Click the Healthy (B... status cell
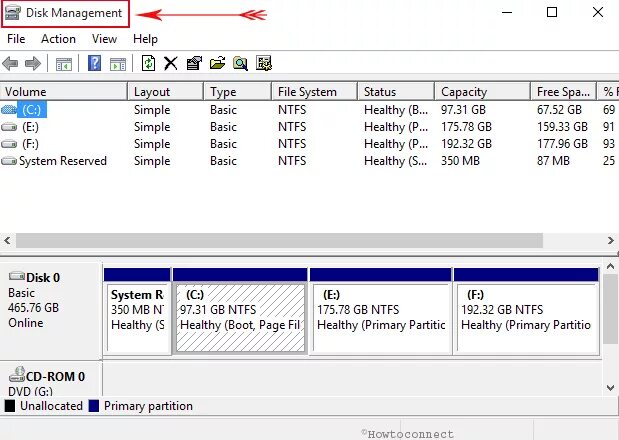 tap(396, 110)
